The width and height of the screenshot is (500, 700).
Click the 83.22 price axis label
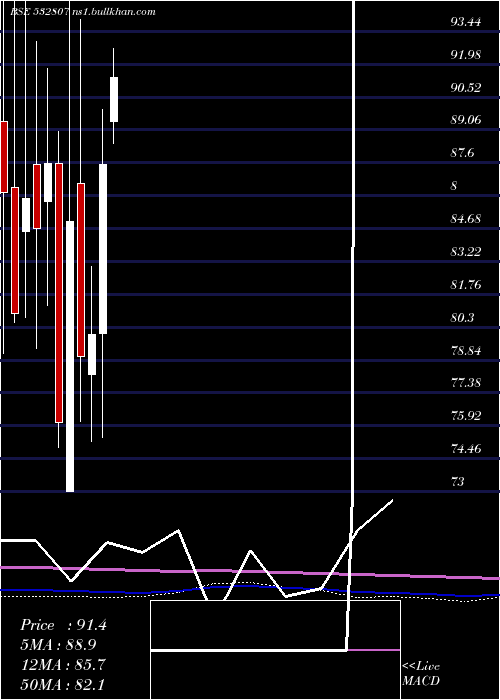pyautogui.click(x=466, y=252)
